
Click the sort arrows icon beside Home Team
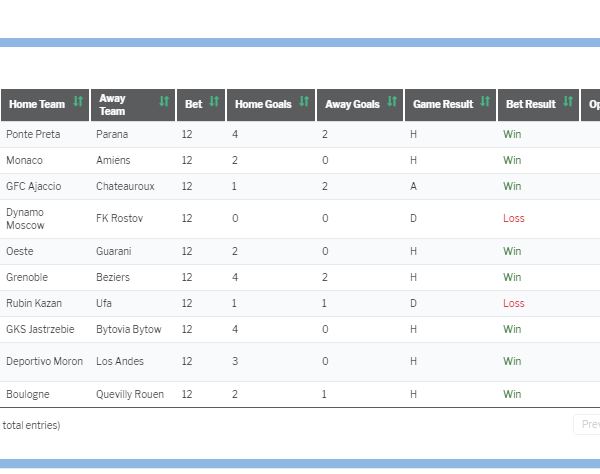click(78, 103)
